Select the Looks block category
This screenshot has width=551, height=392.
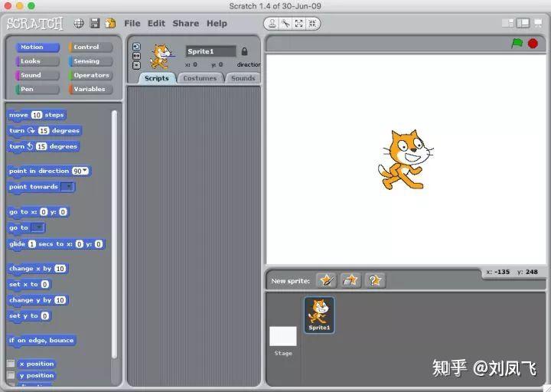point(37,61)
